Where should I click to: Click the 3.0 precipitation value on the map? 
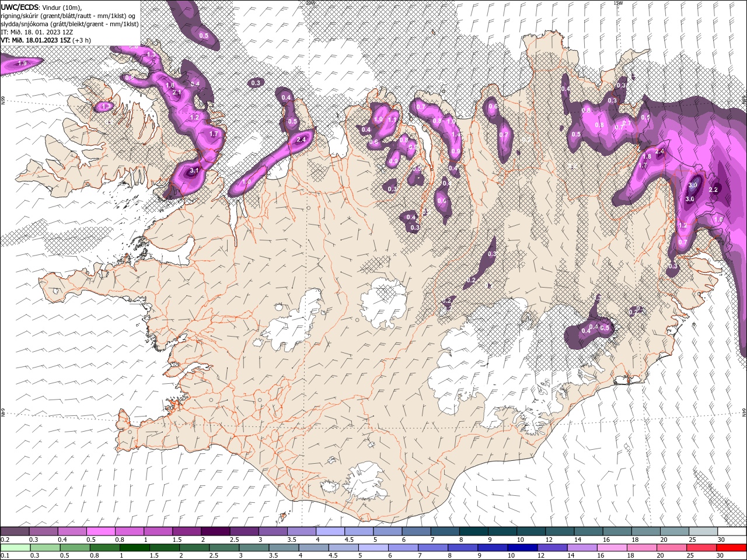pos(689,199)
